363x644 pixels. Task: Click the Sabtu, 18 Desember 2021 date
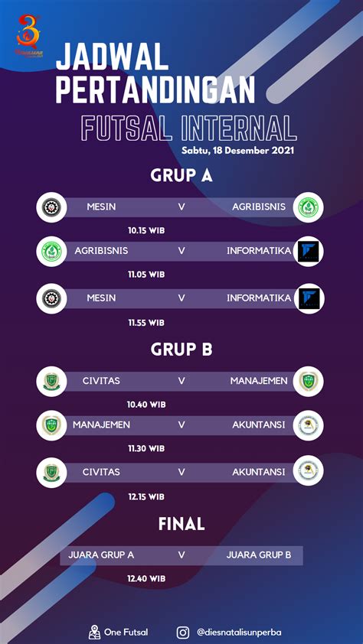tap(237, 151)
